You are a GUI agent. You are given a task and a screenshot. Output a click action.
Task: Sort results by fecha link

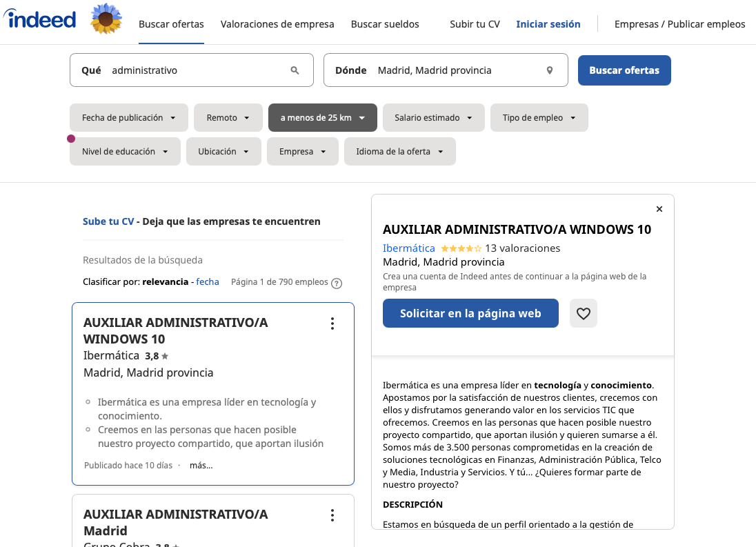208,281
